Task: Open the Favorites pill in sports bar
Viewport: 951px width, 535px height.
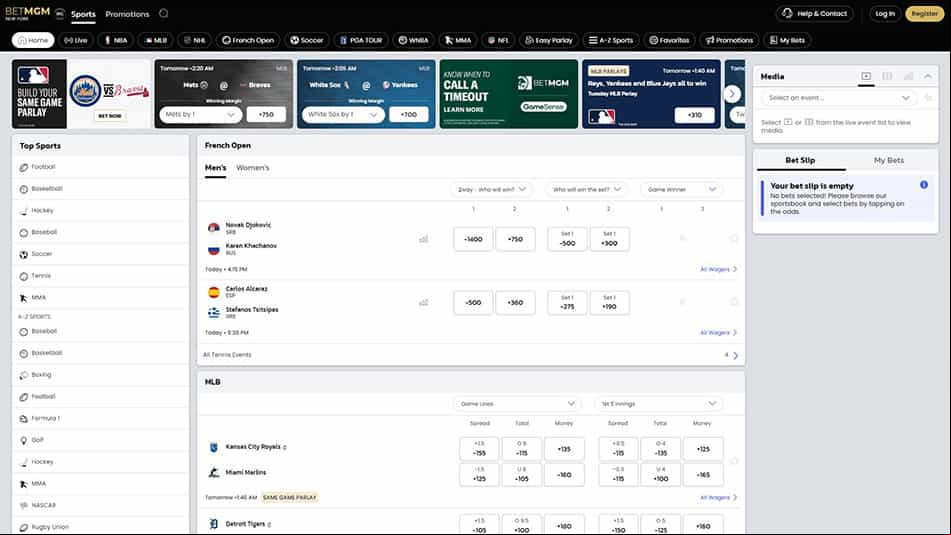Action: point(670,40)
